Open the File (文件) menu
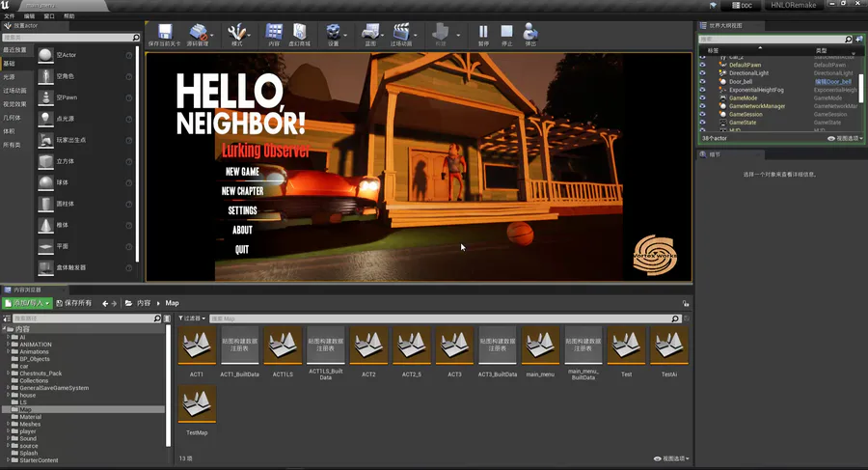 [x=10, y=16]
